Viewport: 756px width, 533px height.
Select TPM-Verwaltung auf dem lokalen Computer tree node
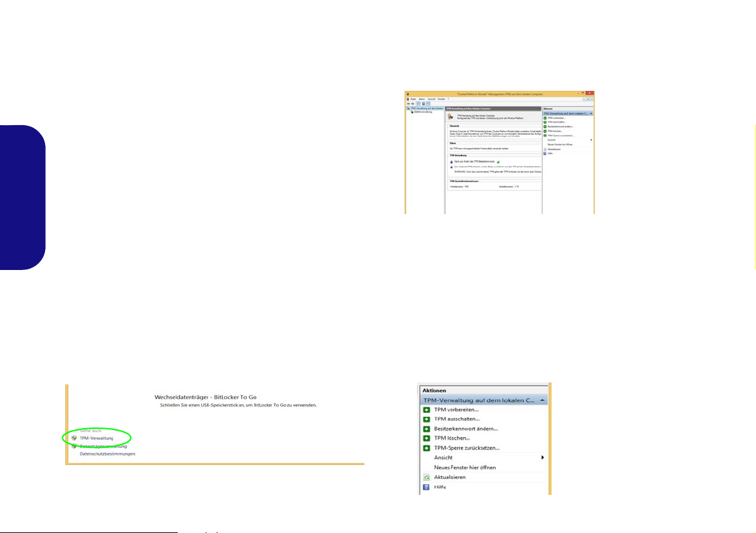(425, 109)
